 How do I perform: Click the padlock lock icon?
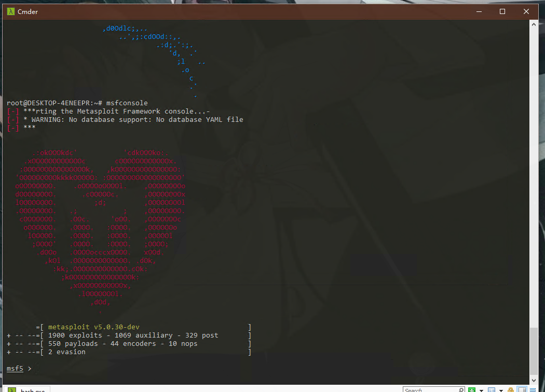click(511, 390)
